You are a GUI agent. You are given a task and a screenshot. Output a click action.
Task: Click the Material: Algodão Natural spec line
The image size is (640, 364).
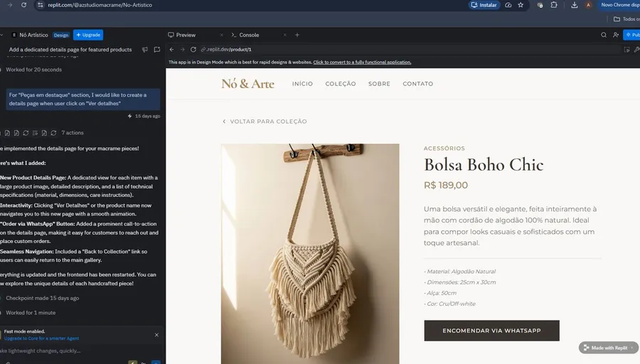(459, 272)
